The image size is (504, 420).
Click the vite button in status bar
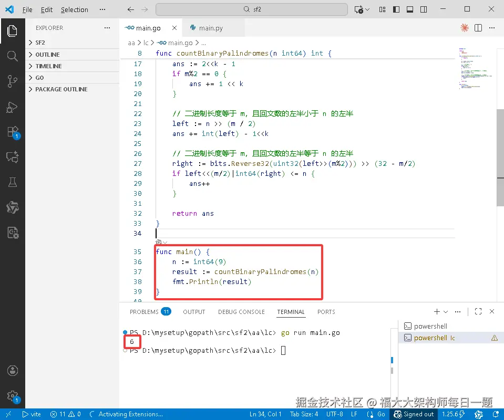(32, 414)
